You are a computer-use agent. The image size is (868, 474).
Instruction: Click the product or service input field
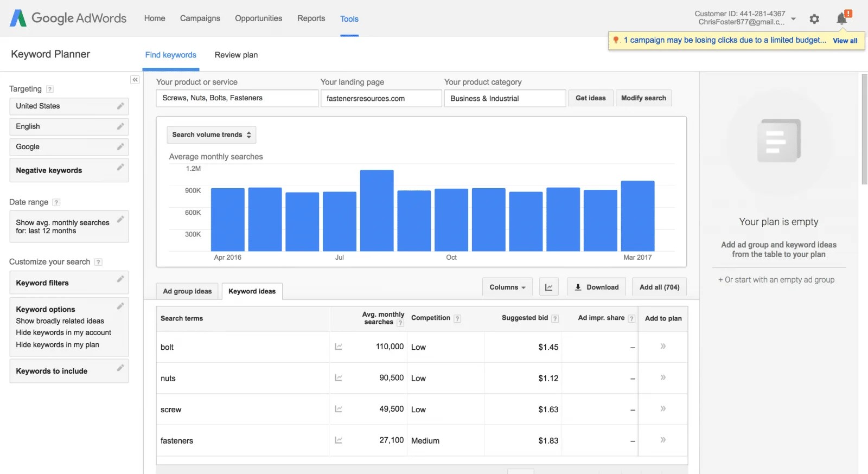[x=237, y=98]
